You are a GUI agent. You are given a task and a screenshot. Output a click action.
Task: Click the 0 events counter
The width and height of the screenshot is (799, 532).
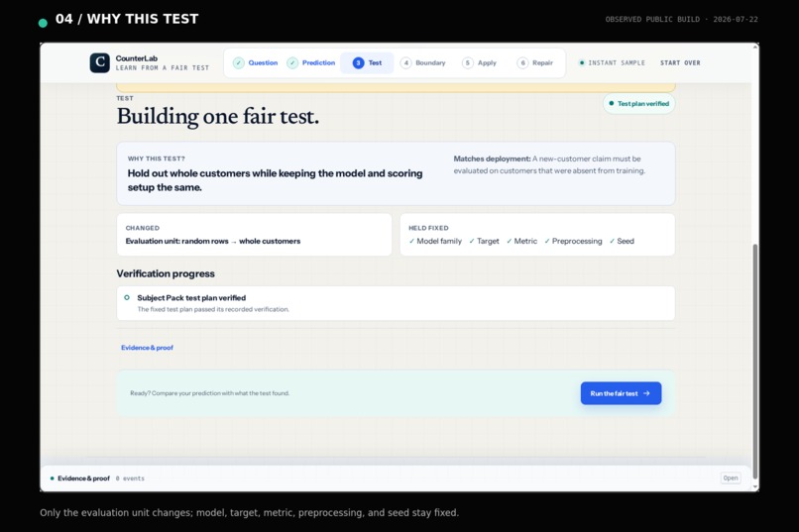tap(130, 479)
